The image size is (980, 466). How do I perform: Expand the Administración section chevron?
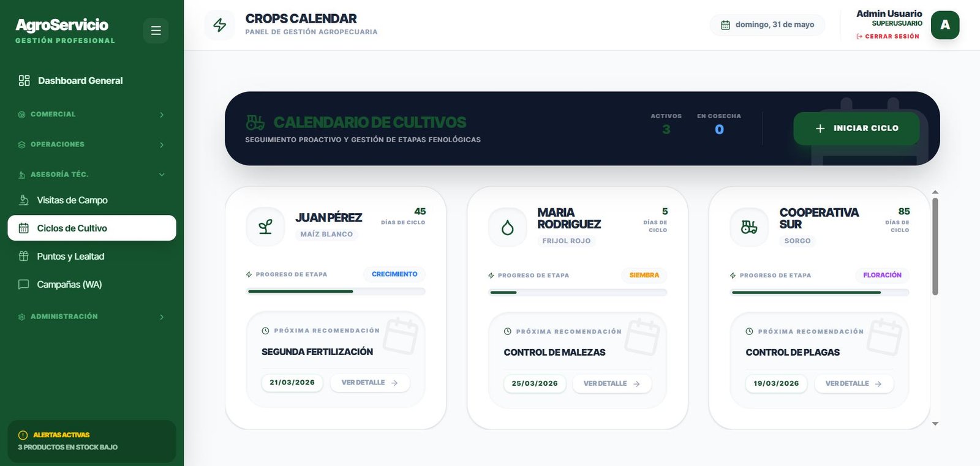click(162, 317)
